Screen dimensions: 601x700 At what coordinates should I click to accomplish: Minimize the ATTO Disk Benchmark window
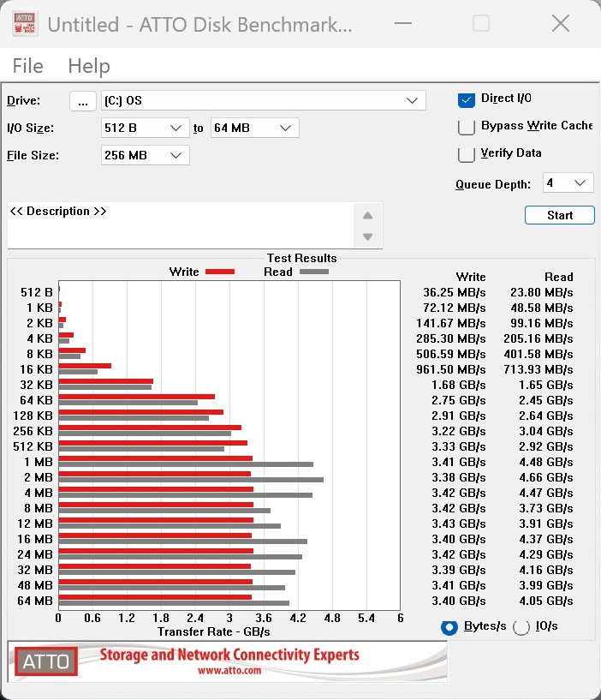click(x=403, y=23)
